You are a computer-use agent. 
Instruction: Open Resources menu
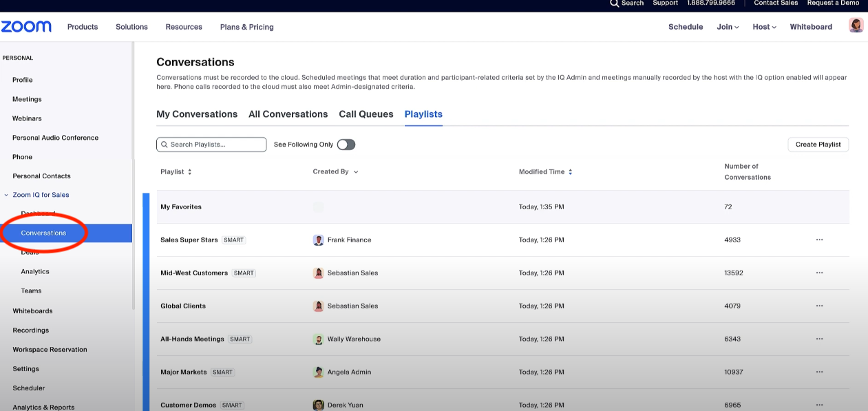point(184,27)
